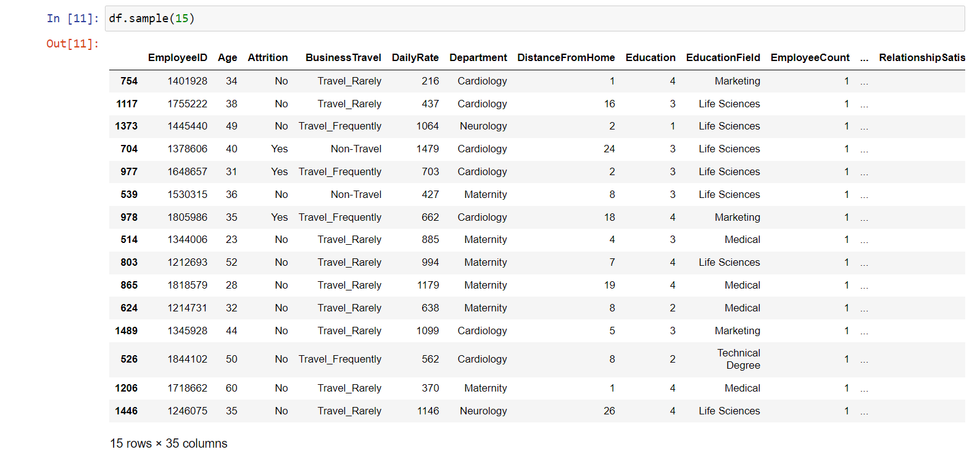Screen dimensions: 980x452
Task: Click the DailyRate column header
Action: pyautogui.click(x=415, y=57)
